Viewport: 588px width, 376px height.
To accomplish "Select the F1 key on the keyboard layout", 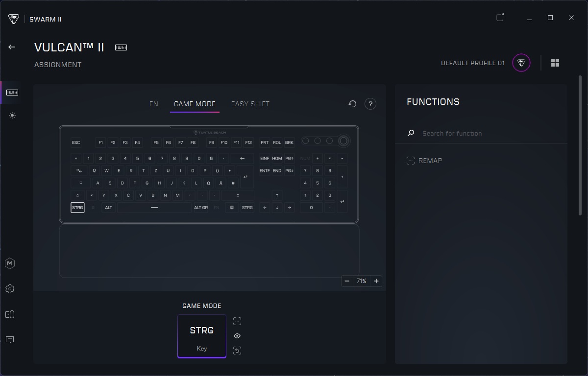I will click(x=100, y=142).
